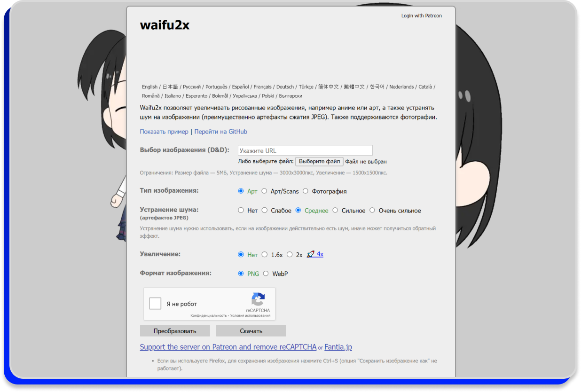The height and width of the screenshot is (392, 581).
Task: Switch language to Português
Action: [x=216, y=87]
